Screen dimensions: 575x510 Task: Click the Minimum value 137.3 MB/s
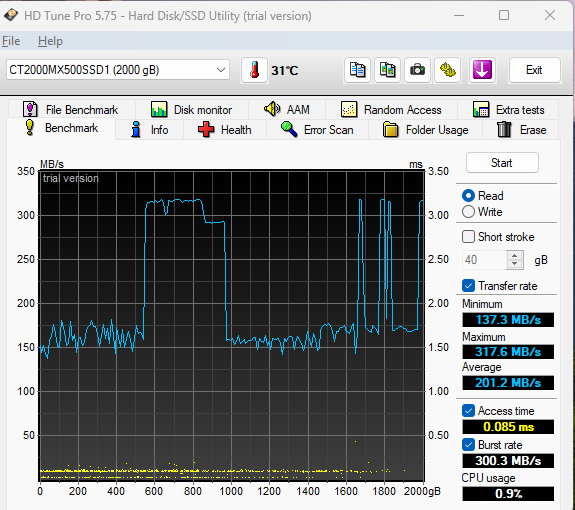pos(508,320)
